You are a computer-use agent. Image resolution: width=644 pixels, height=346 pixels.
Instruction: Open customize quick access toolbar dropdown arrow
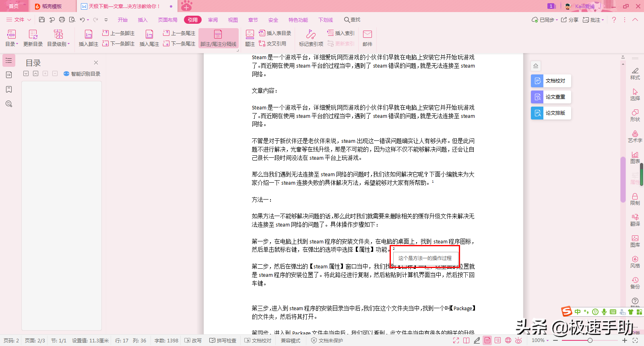pyautogui.click(x=106, y=20)
